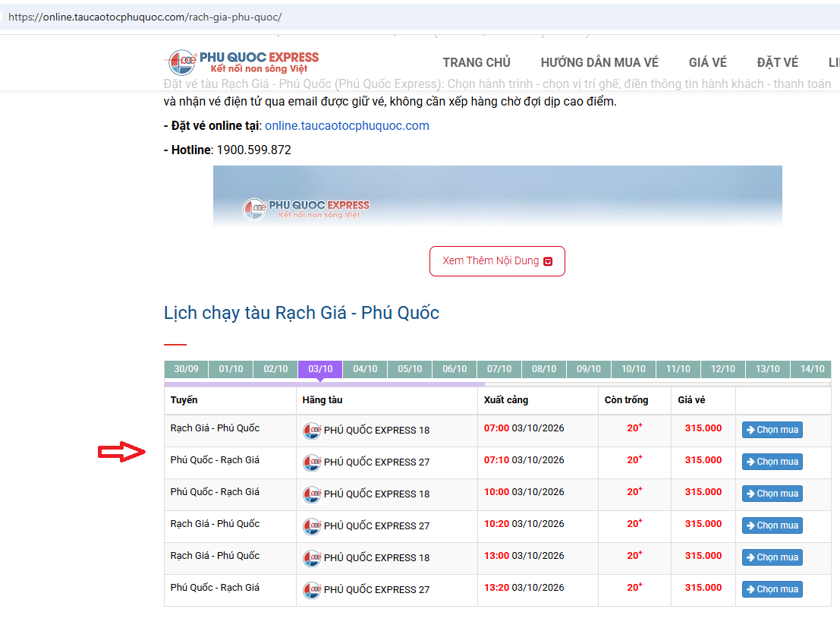Open the HƯỚNG DẪN MUA VÉ menu

tap(599, 63)
